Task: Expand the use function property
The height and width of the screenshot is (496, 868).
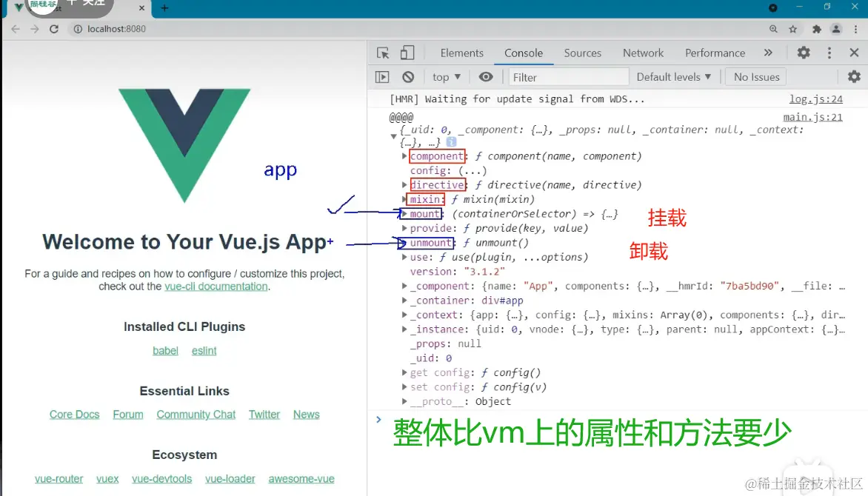Action: pyautogui.click(x=404, y=257)
